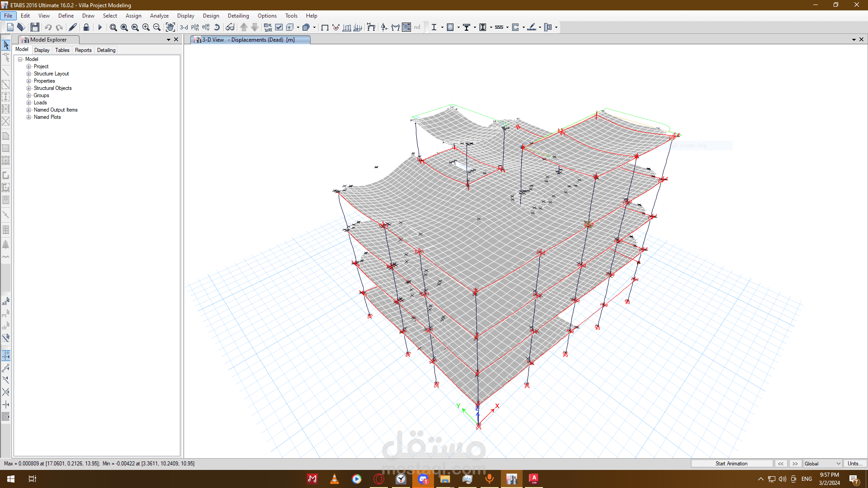Screen dimensions: 868x488
Task: Move up in the story list
Action: [244, 27]
